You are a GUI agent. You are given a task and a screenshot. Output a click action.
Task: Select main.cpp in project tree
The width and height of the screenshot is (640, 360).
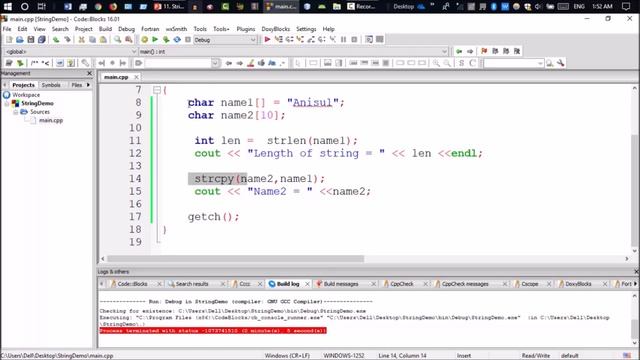point(51,120)
